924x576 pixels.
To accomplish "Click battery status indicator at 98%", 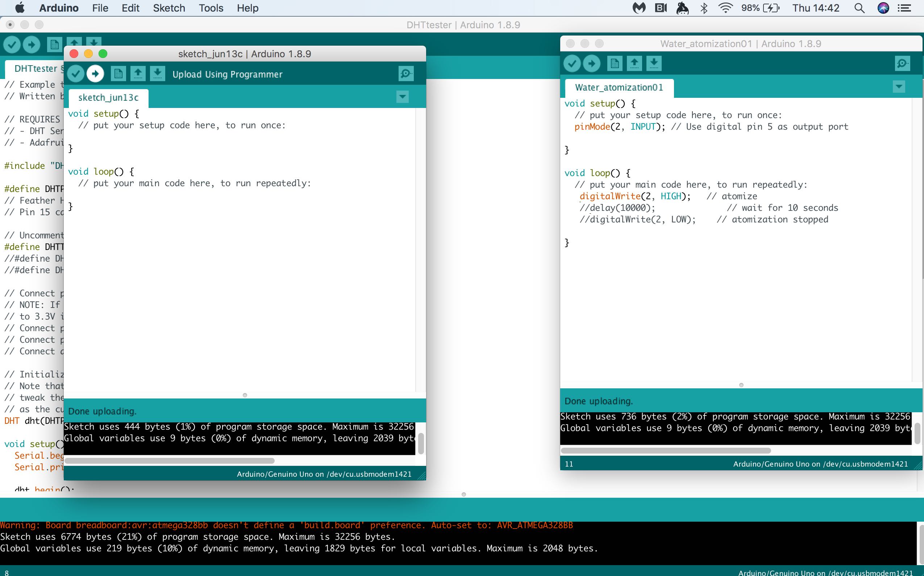I will pyautogui.click(x=761, y=8).
